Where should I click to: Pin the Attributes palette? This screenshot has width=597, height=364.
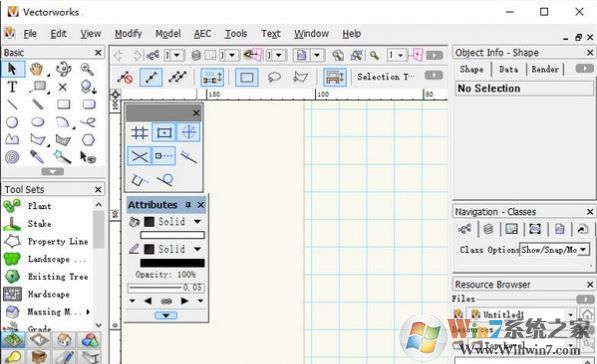188,205
